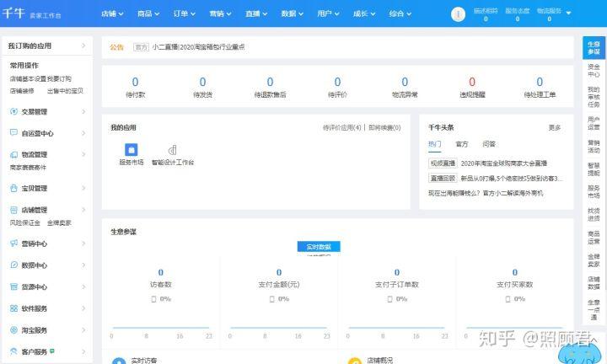Click the 营销中心 megaphone icon
This screenshot has width=607, height=364.
pyautogui.click(x=14, y=244)
